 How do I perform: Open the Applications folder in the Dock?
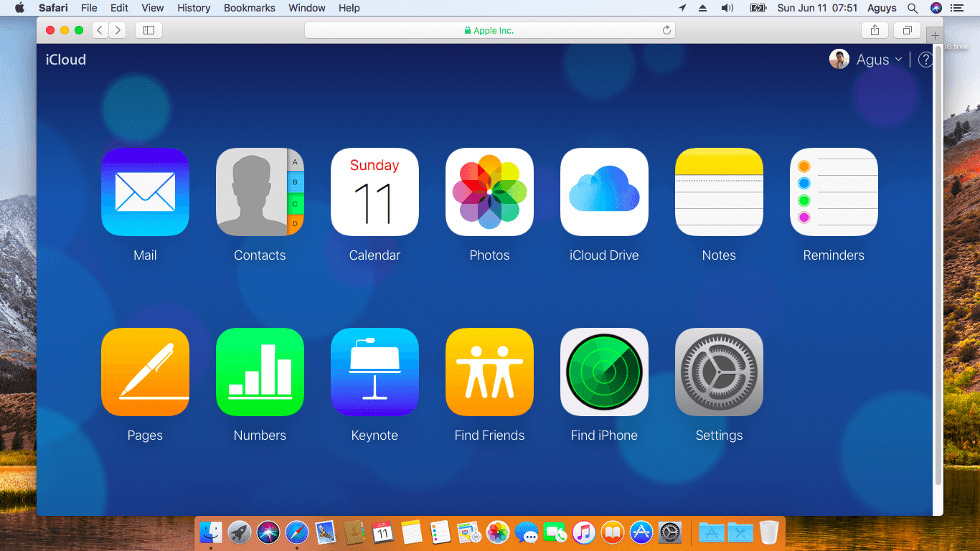(711, 532)
